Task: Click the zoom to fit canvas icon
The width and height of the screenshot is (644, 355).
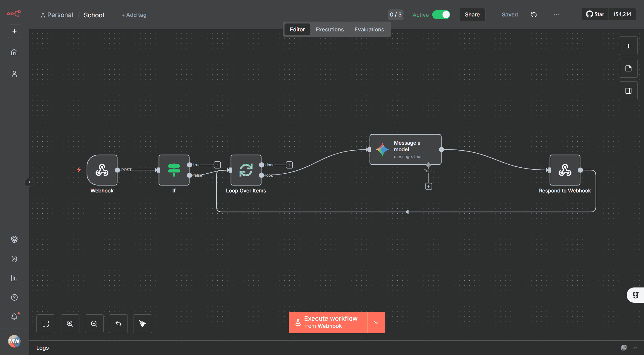Action: click(46, 324)
